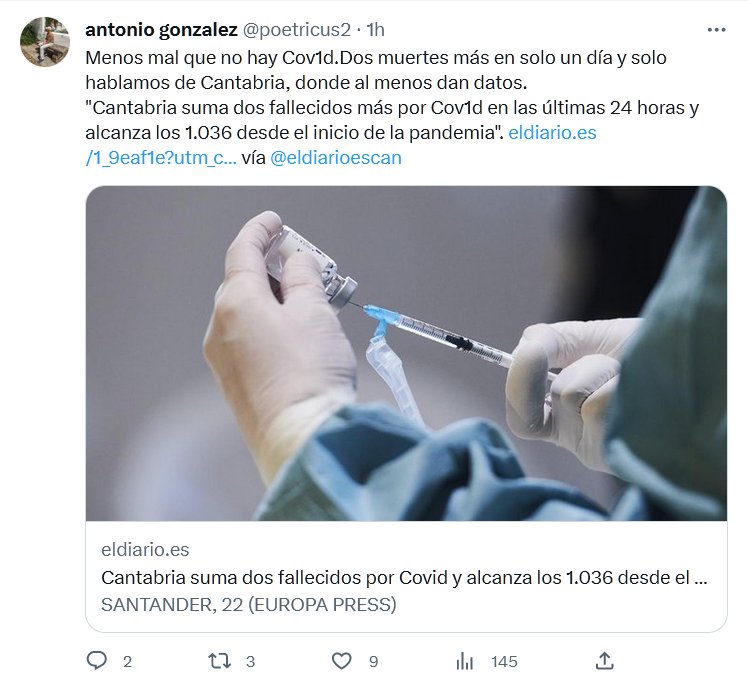Click the display name antonio gonzalez
The width and height of the screenshot is (748, 684).
point(161,30)
